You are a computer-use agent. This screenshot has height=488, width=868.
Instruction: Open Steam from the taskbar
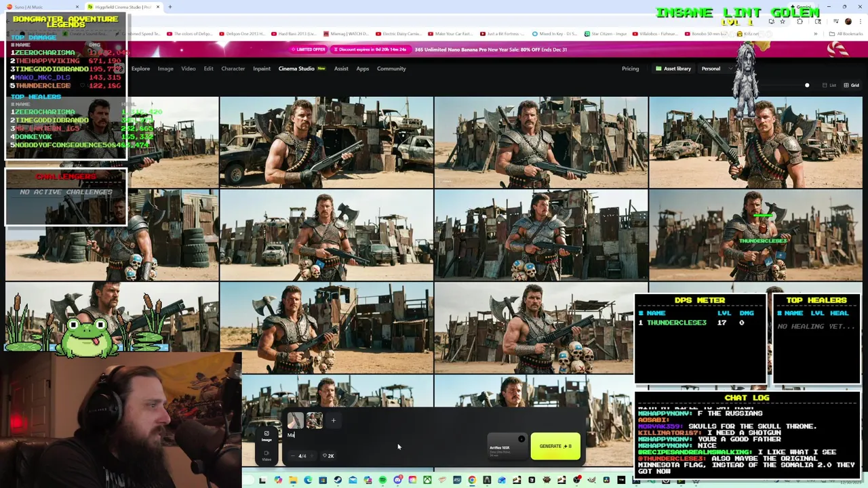pyautogui.click(x=338, y=480)
